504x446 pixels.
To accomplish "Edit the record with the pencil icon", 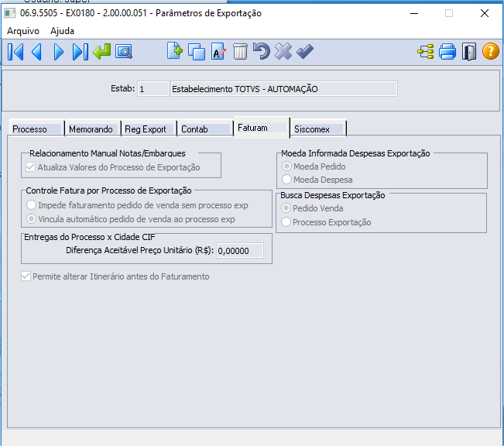I will pos(218,51).
